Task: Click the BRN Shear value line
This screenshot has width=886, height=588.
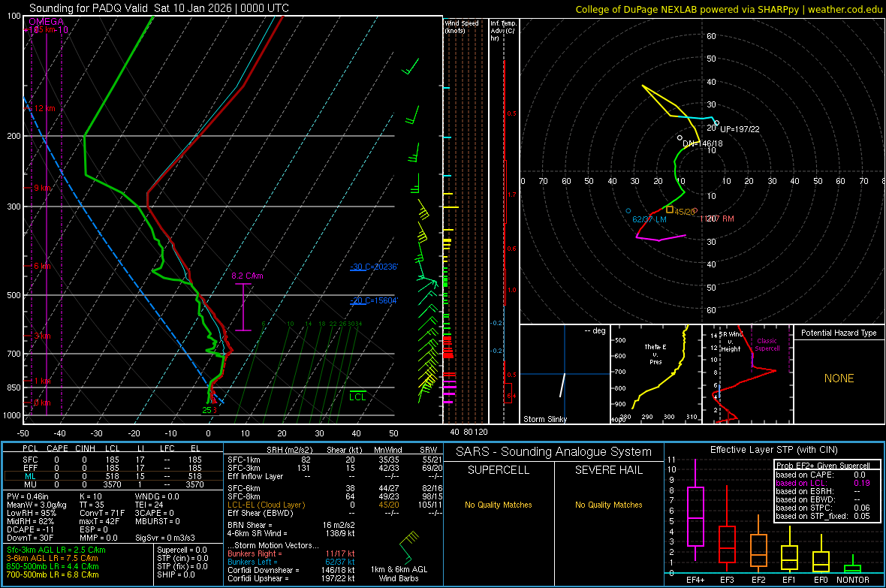Action: point(291,525)
